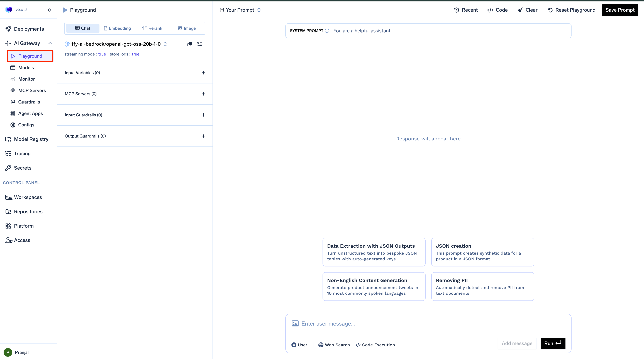Select Data Extraction with JSON Outputs card

[x=374, y=252]
